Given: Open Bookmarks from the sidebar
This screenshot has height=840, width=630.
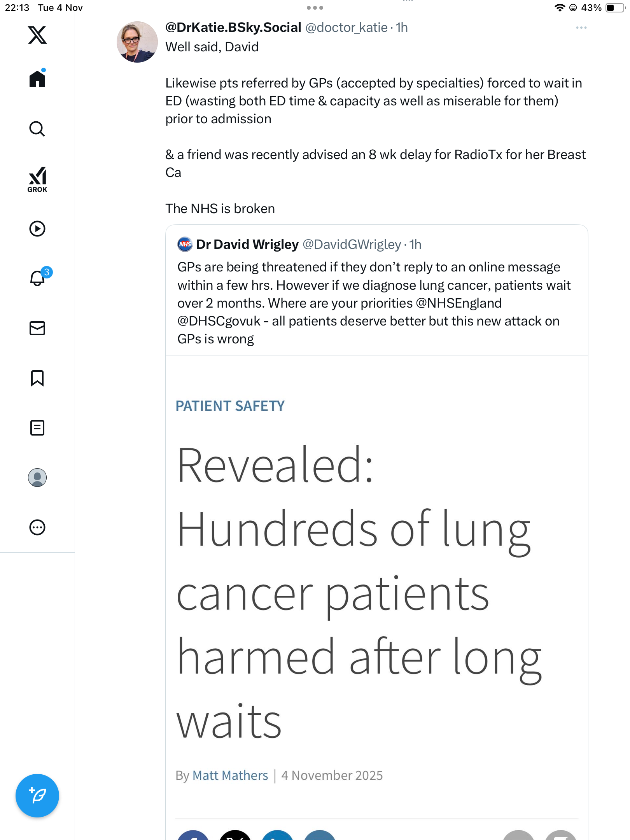Looking at the screenshot, I should click(37, 378).
